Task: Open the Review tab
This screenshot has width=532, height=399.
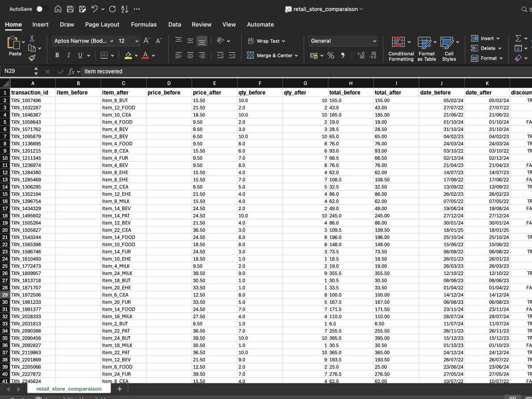Action: 202,24
